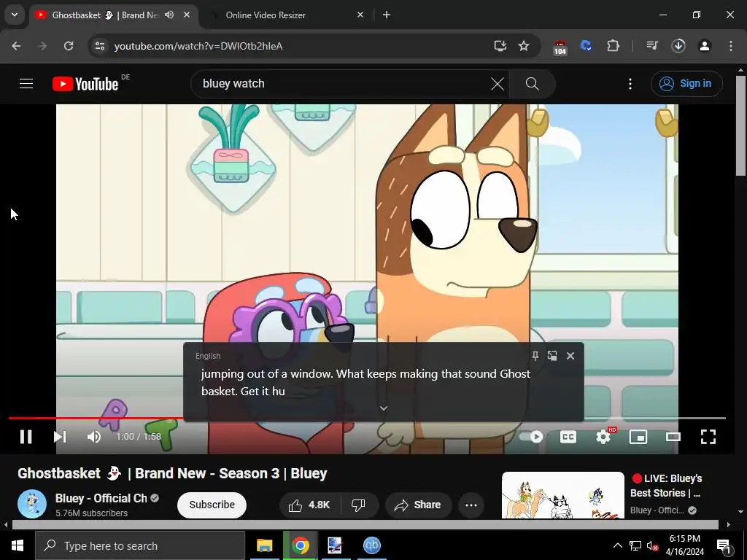
Task: Pin the live caption box
Action: coord(535,356)
